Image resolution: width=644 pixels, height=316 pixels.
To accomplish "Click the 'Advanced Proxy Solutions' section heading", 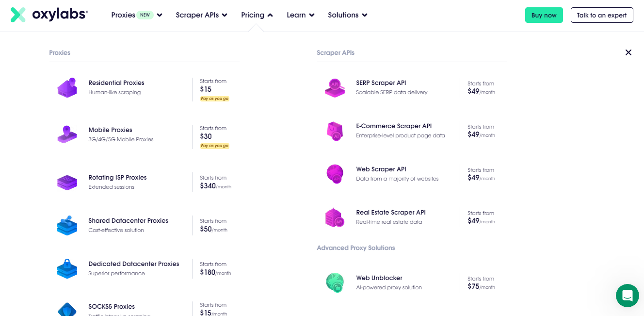I will tap(356, 248).
